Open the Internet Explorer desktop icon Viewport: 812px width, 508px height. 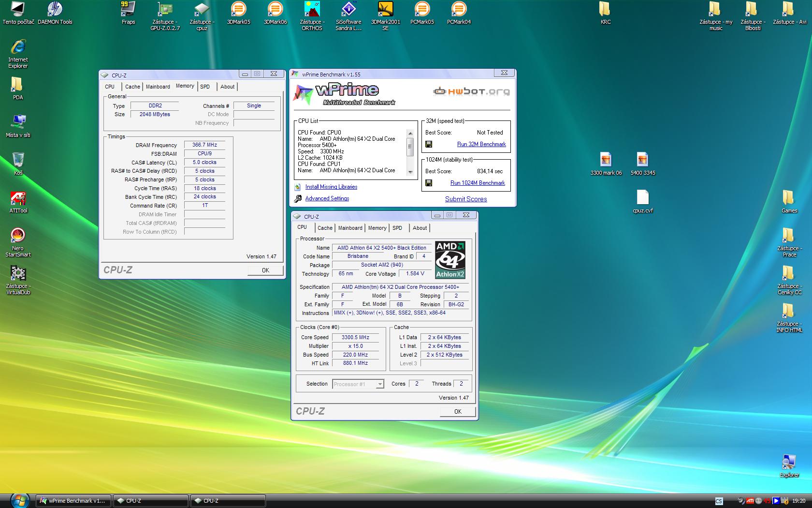pos(18,54)
